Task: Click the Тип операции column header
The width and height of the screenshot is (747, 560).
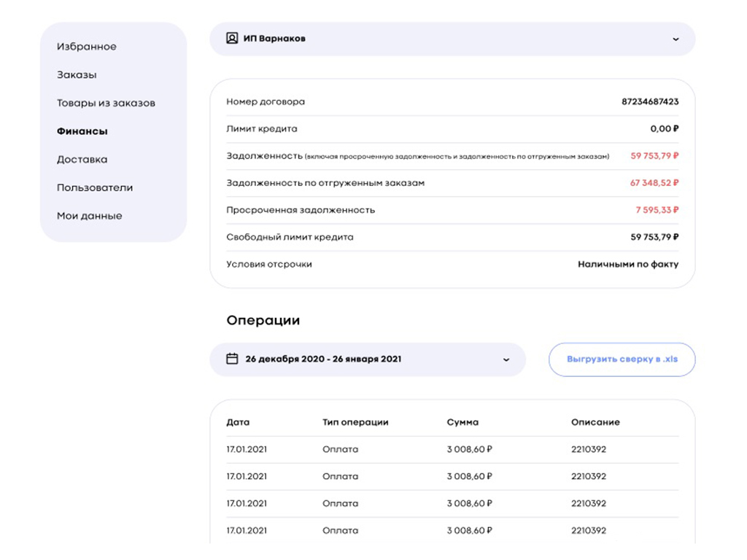Action: point(355,422)
